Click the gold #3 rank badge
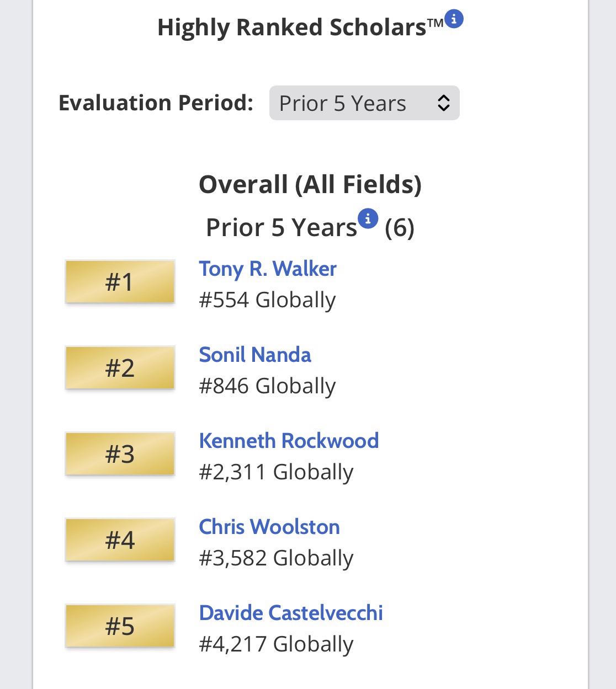The width and height of the screenshot is (616, 689). click(x=120, y=454)
